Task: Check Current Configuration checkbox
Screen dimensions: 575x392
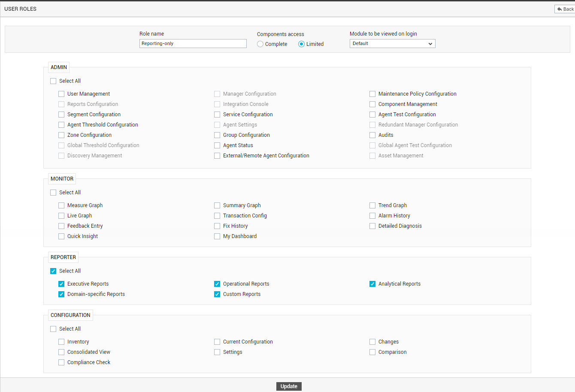Action: (217, 342)
